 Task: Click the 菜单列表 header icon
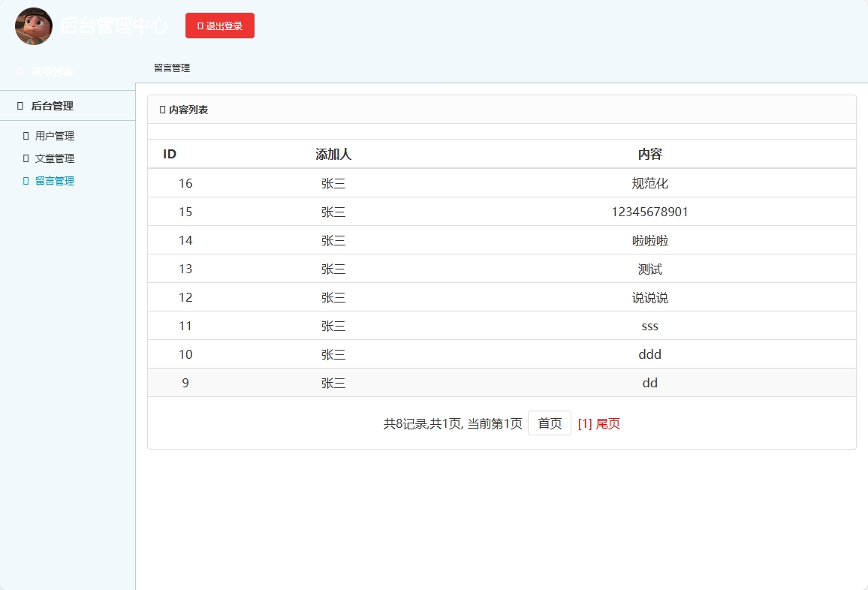click(x=20, y=70)
